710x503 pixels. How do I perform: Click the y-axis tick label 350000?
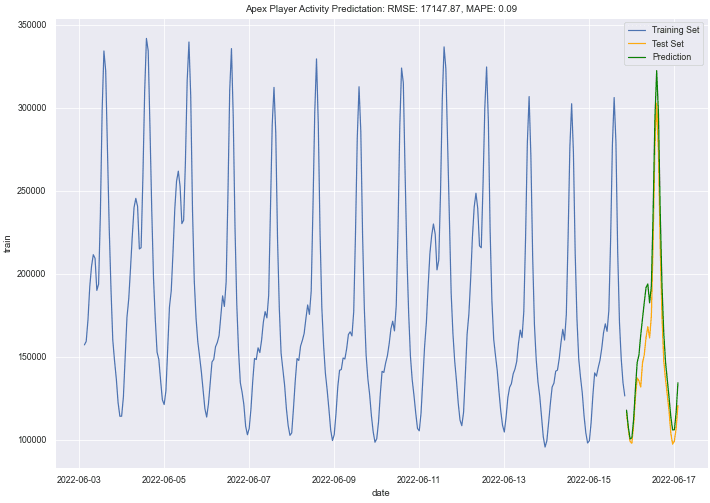pyautogui.click(x=32, y=25)
